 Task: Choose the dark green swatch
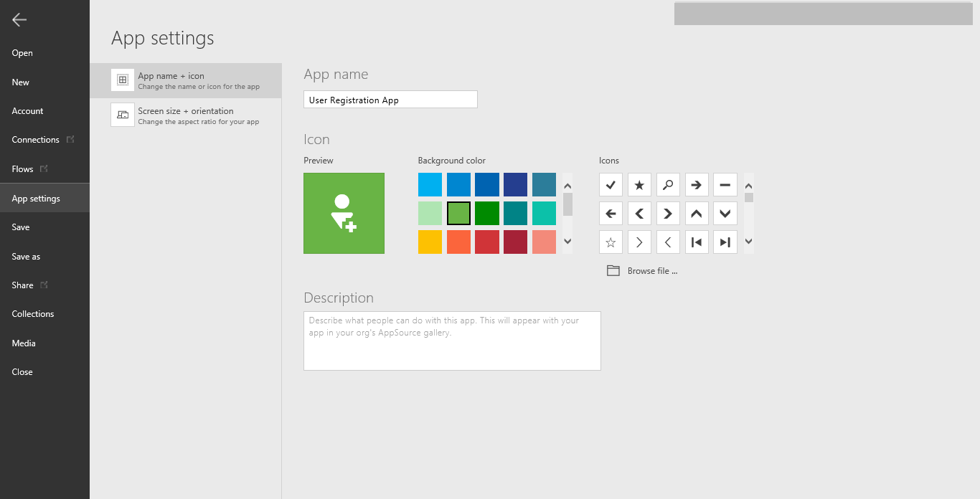click(487, 213)
